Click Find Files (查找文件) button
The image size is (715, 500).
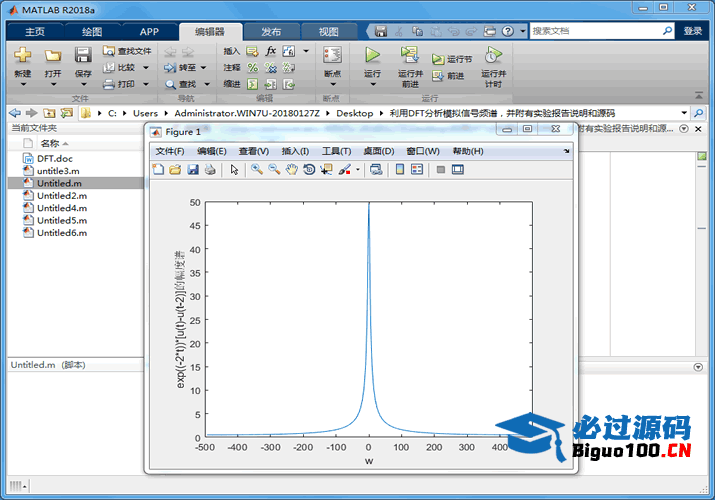(x=127, y=51)
